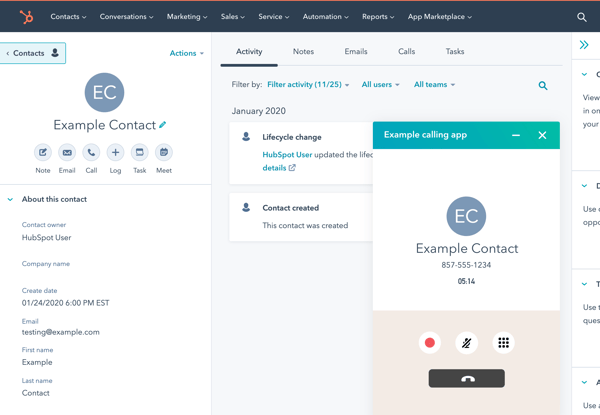600x415 pixels.
Task: Click the Call phone icon under contact name
Action: coord(91,153)
